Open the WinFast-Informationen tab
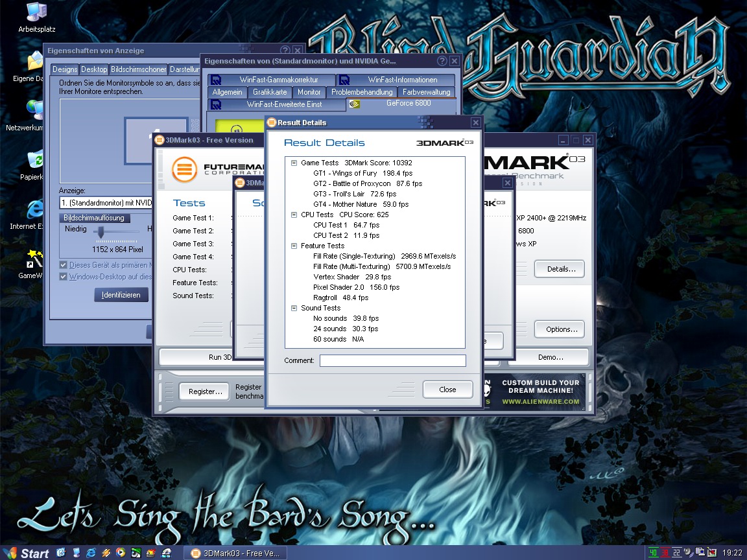 click(396, 80)
